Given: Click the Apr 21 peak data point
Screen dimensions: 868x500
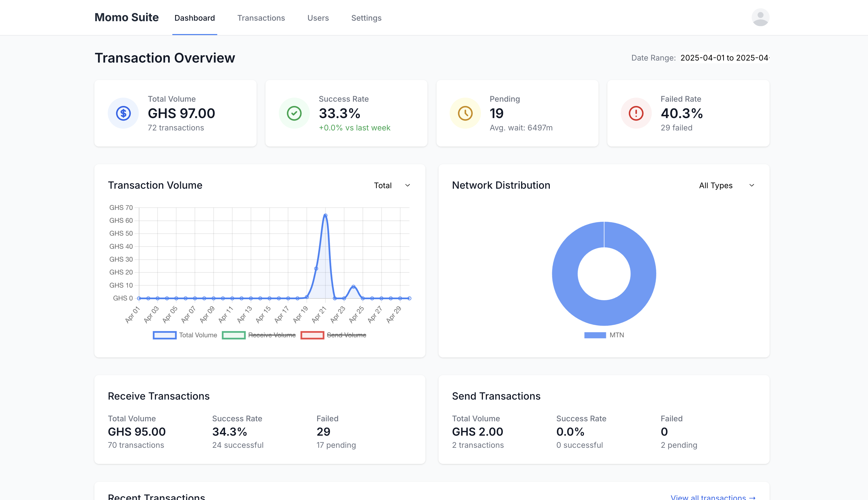Looking at the screenshot, I should (325, 216).
